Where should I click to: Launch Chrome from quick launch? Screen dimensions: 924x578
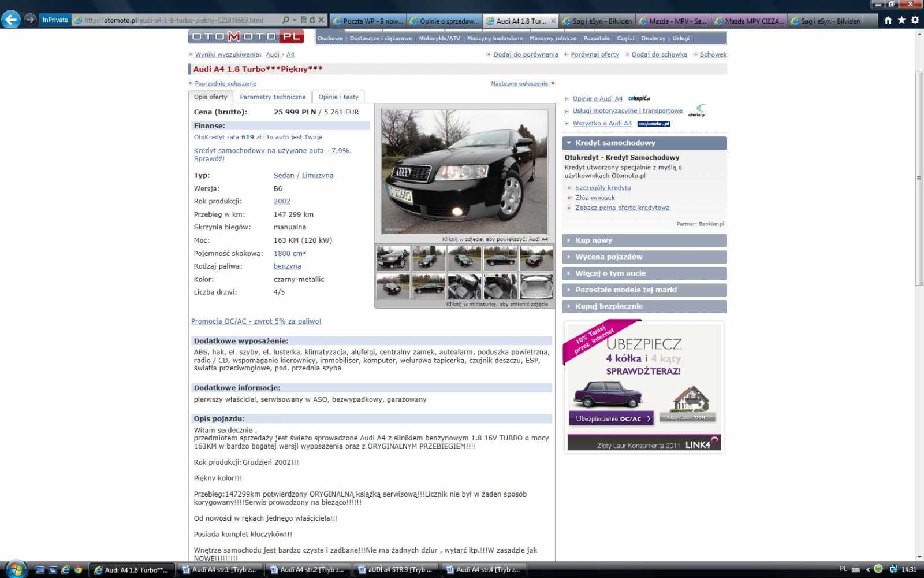pyautogui.click(x=78, y=570)
